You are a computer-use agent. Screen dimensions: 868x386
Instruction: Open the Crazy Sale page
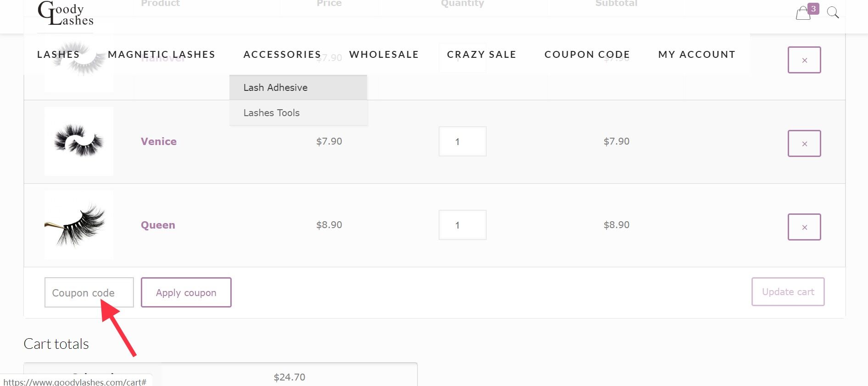pos(482,55)
